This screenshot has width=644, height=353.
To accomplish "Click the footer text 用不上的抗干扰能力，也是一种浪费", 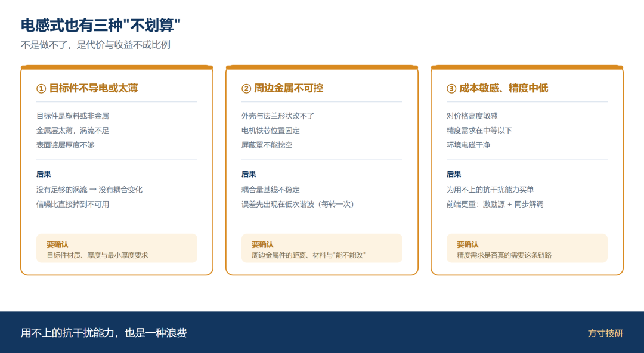I will point(104,333).
